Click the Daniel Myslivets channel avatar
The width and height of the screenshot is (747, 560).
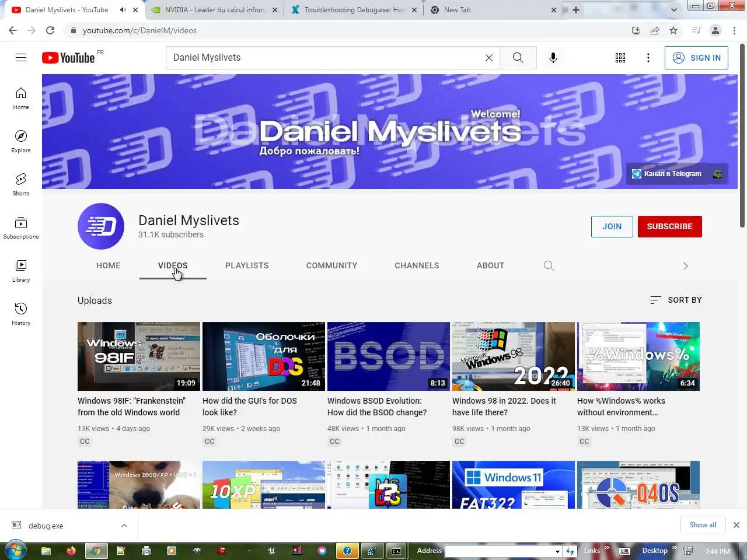[101, 226]
